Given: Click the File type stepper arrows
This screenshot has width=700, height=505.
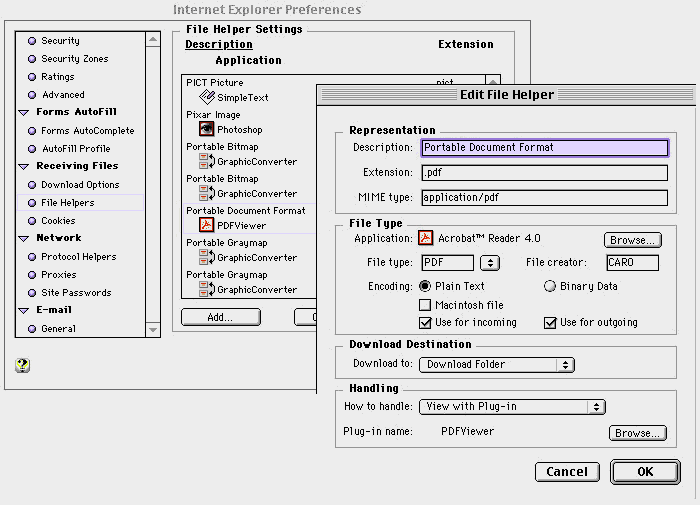Looking at the screenshot, I should tap(490, 263).
